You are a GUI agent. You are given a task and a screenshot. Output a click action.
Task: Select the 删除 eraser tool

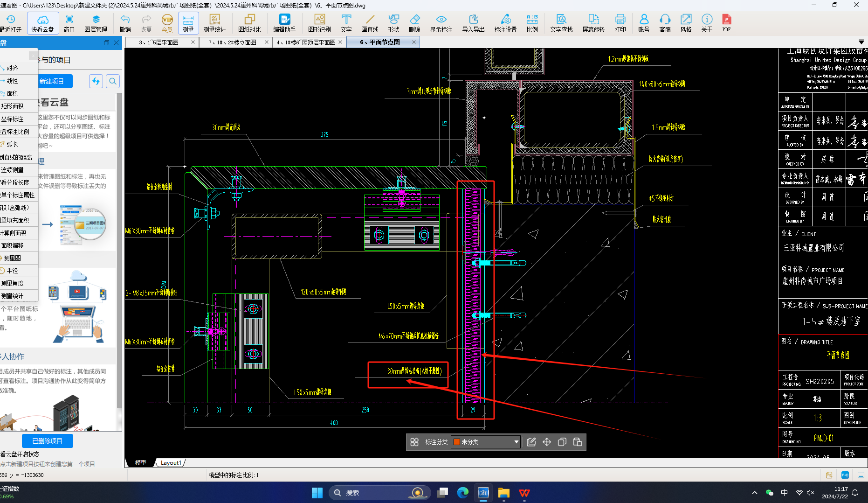[414, 23]
